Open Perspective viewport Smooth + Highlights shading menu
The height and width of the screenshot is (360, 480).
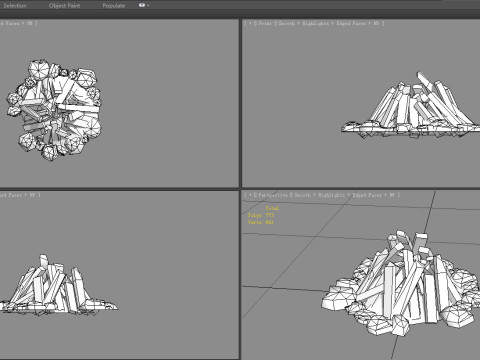click(x=345, y=195)
